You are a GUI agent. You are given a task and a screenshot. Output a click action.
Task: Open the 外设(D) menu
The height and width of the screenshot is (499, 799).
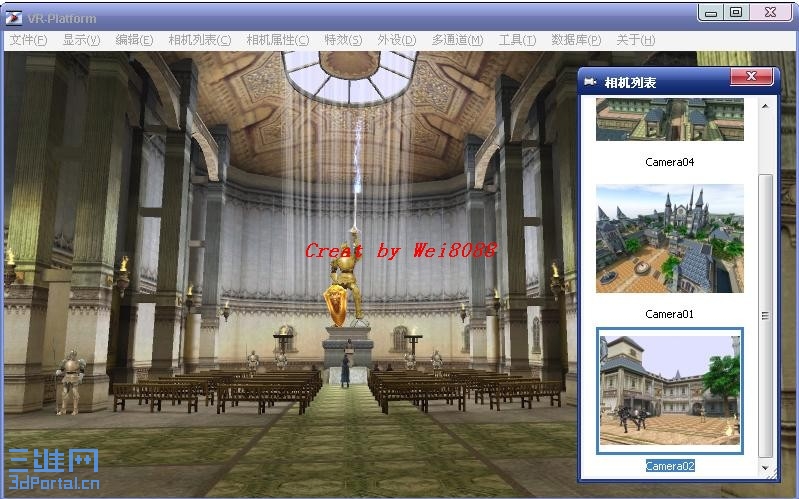(397, 40)
